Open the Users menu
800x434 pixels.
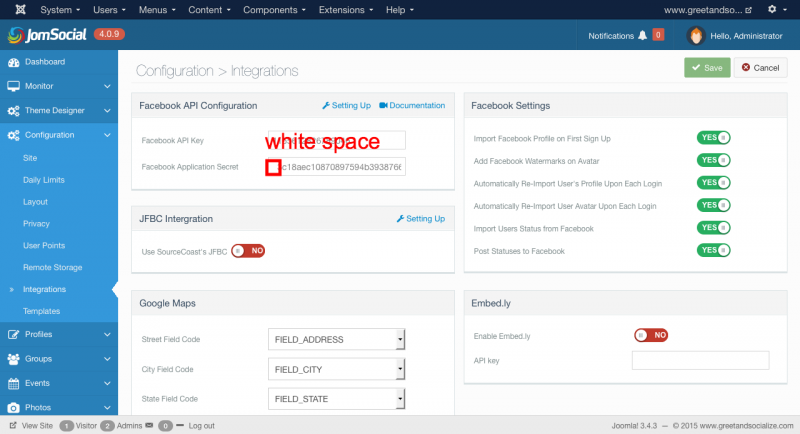(x=109, y=10)
